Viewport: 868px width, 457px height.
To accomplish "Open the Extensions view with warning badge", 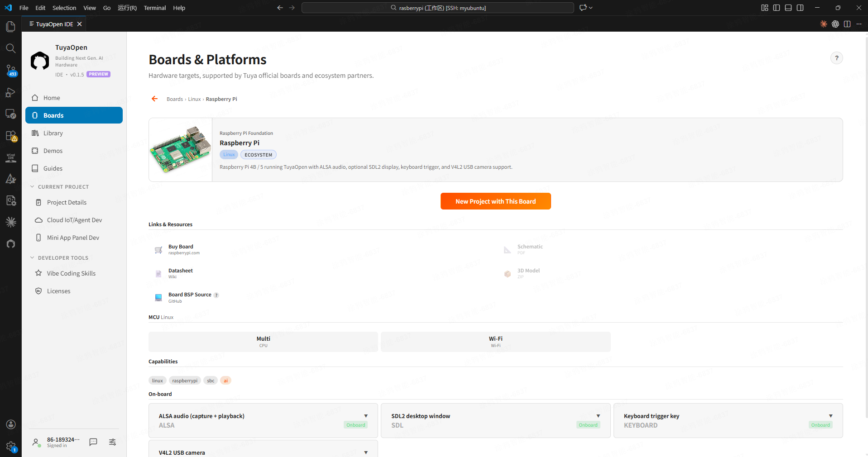I will pos(10,136).
